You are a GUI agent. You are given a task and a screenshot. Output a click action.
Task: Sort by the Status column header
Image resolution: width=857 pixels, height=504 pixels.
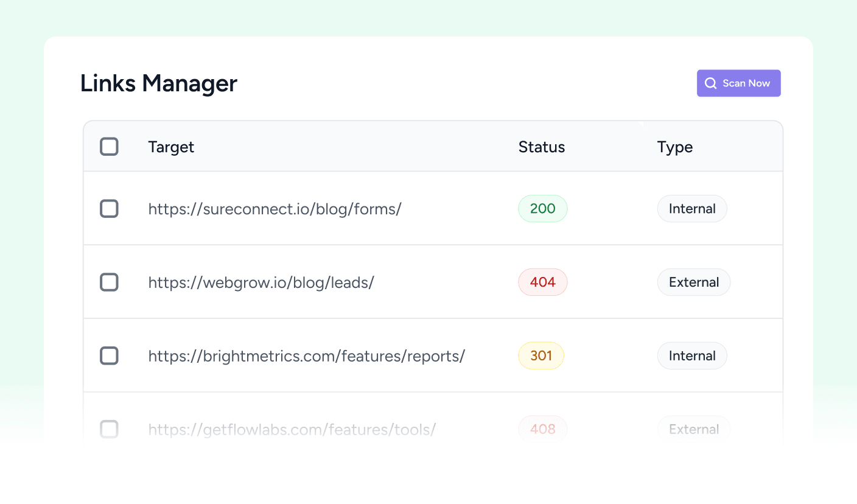pos(541,147)
